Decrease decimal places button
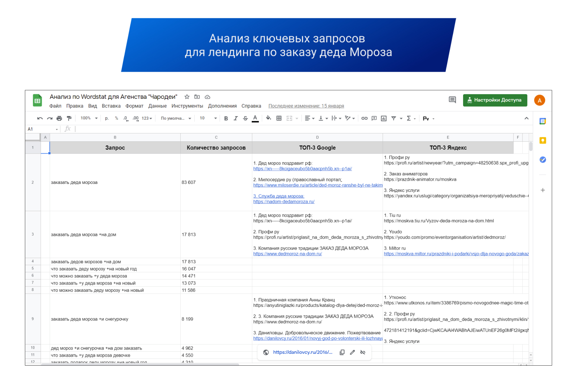Image resolution: width=577 pixels, height=392 pixels. [x=125, y=118]
